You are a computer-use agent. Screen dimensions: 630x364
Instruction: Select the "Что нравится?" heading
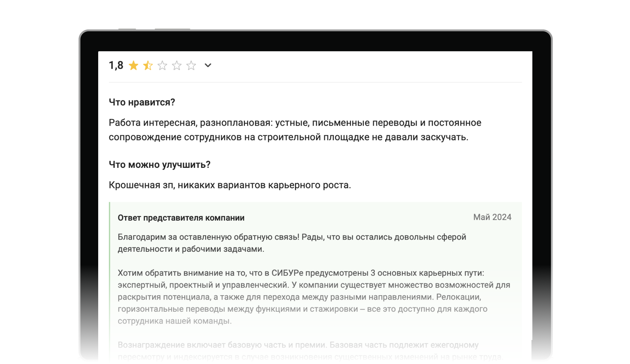pyautogui.click(x=142, y=102)
